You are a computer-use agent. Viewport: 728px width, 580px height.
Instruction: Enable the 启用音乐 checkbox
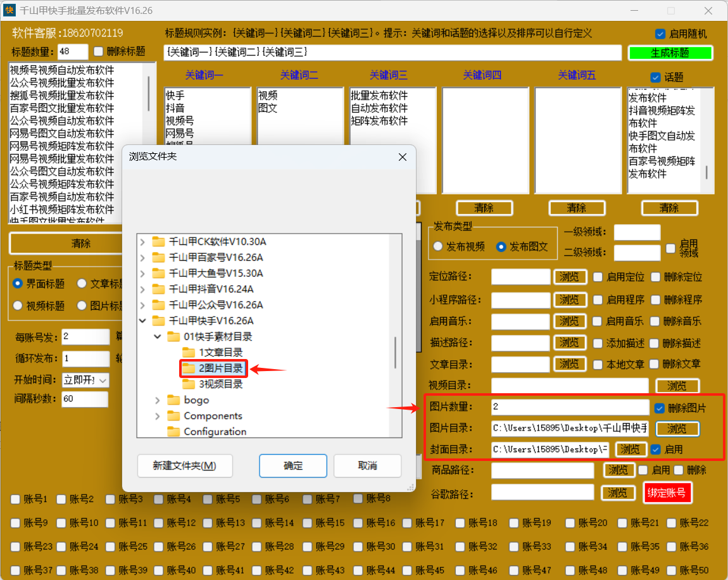(x=598, y=321)
